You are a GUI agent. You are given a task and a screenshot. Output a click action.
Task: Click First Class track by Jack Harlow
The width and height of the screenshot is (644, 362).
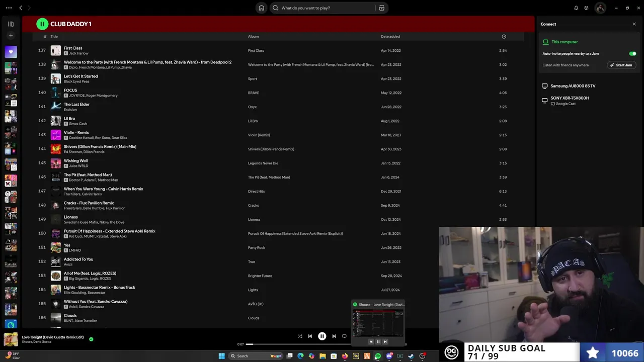click(x=73, y=48)
